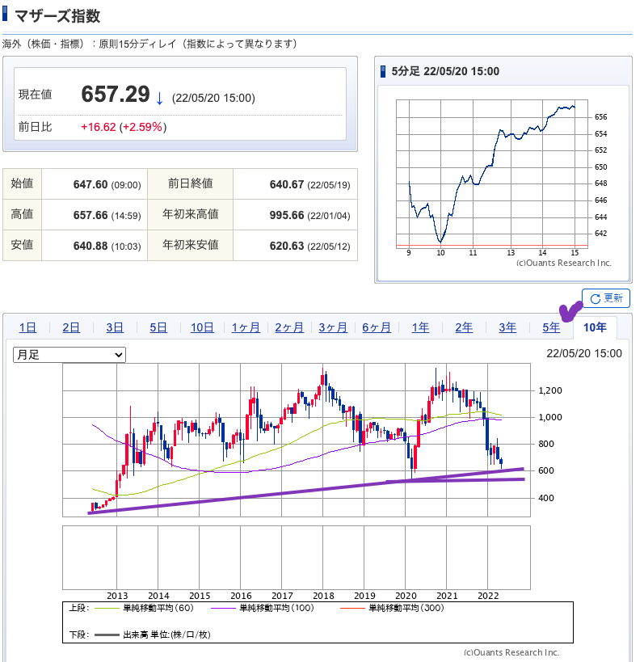Click the change value +16.62 (+2.59%)
The width and height of the screenshot is (644, 662).
124,127
